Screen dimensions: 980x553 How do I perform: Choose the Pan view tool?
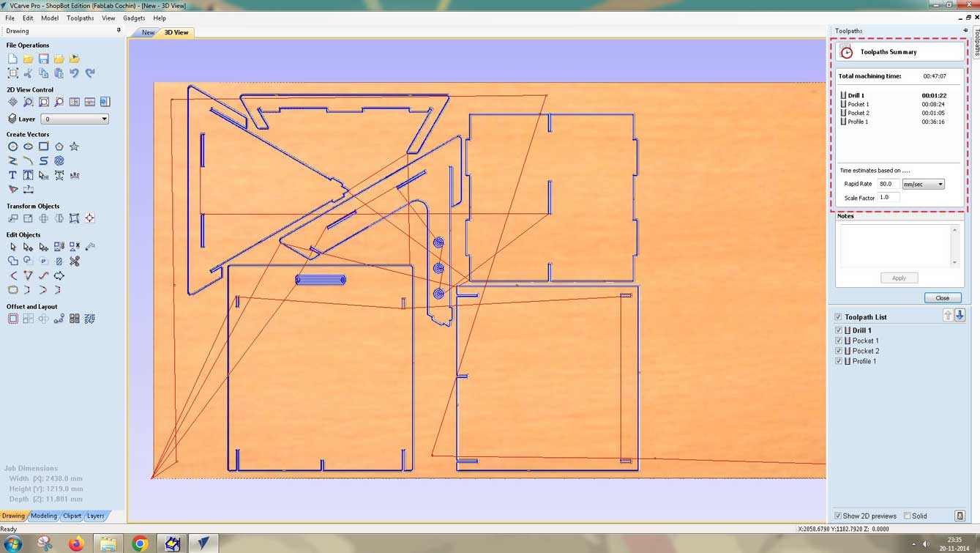(12, 102)
